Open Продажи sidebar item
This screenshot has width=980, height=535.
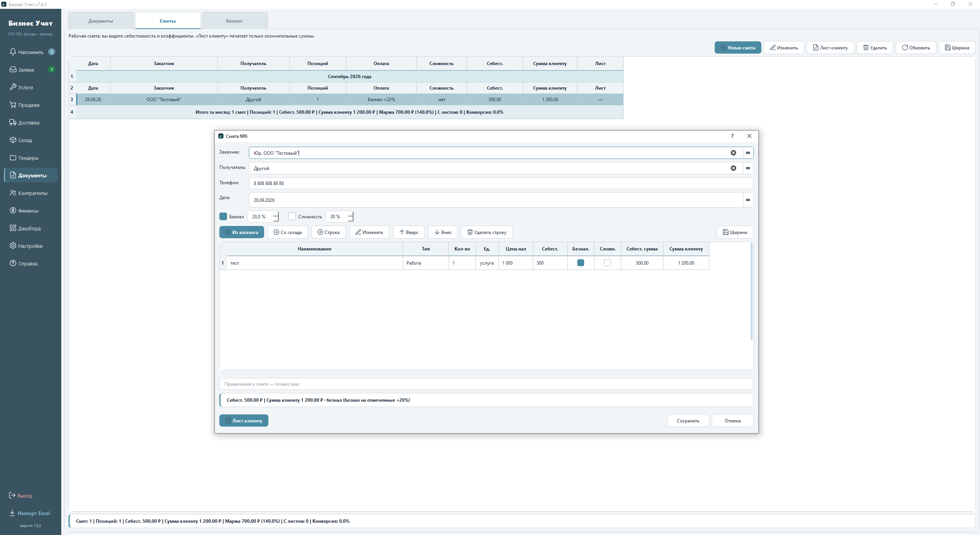click(x=31, y=105)
